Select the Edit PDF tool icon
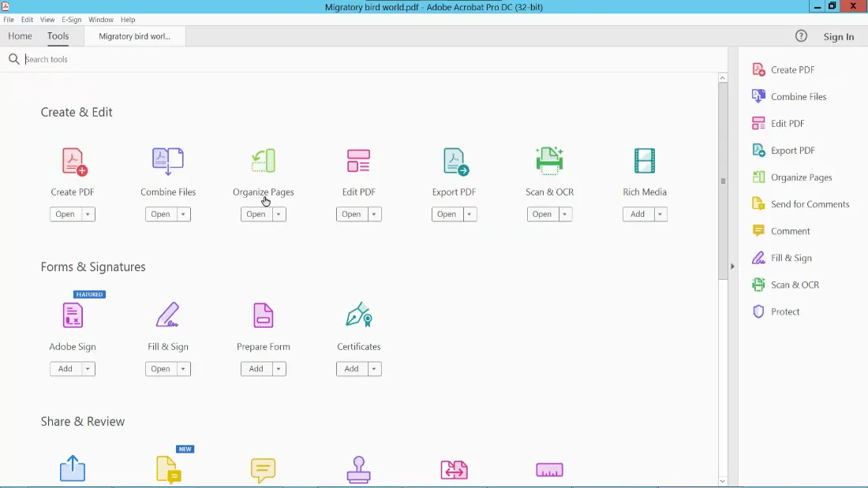Screen dimensions: 868x488 click(x=358, y=162)
